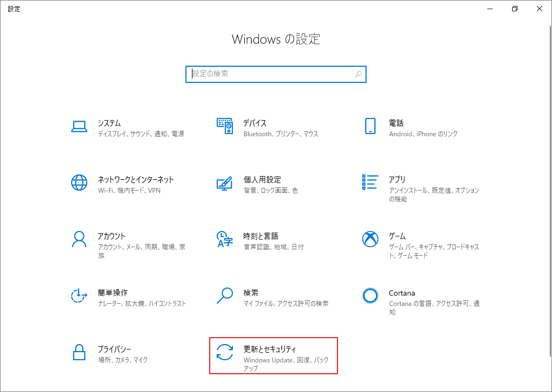The image size is (552, 392).
Task: Click the ゲーム Xbox logo icon
Action: tap(370, 239)
